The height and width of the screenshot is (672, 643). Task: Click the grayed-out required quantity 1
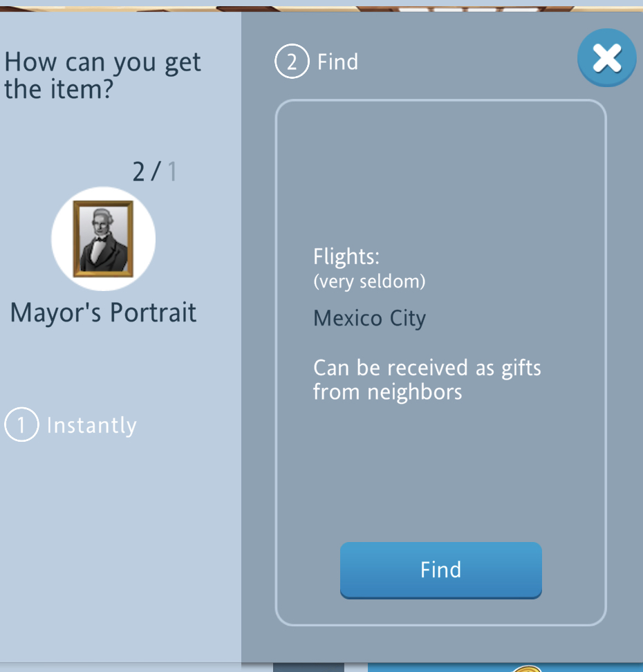[172, 172]
